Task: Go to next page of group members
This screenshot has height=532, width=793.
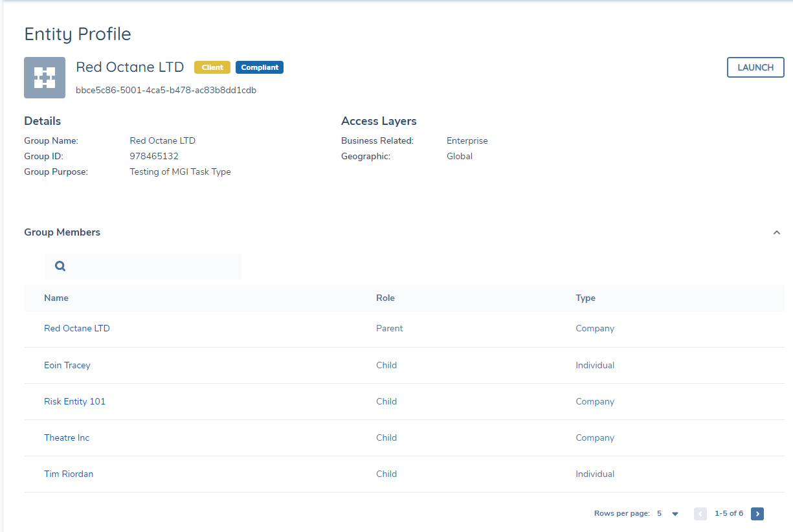Action: tap(757, 514)
